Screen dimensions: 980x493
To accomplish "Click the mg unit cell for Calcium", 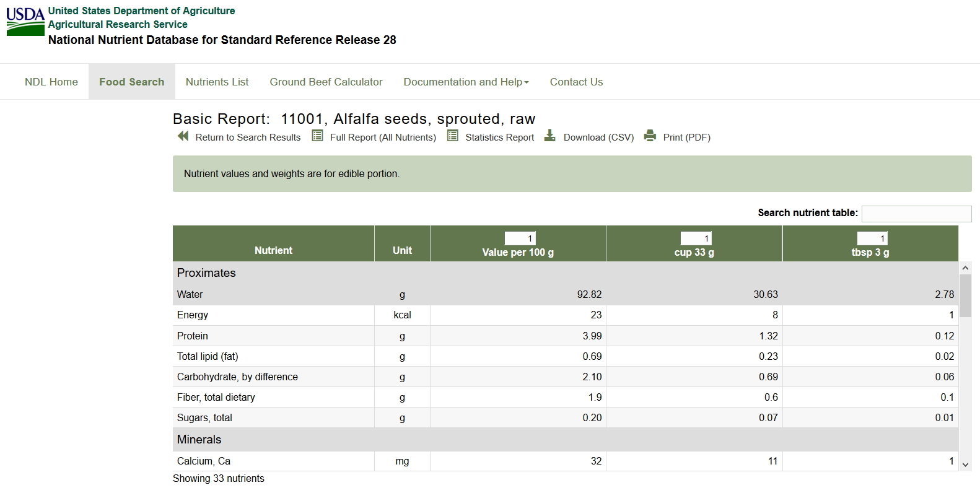I will coord(402,461).
